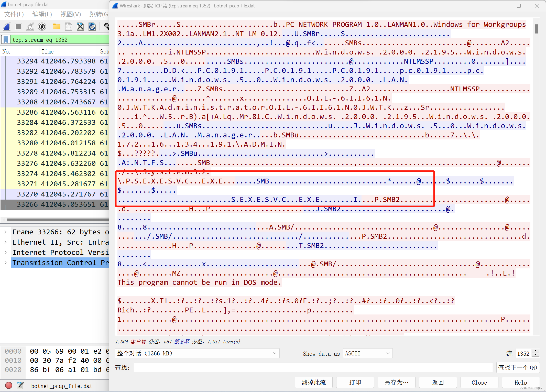This screenshot has width=546, height=392.
Task: Click the stream number 1352 field
Action: [x=523, y=353]
